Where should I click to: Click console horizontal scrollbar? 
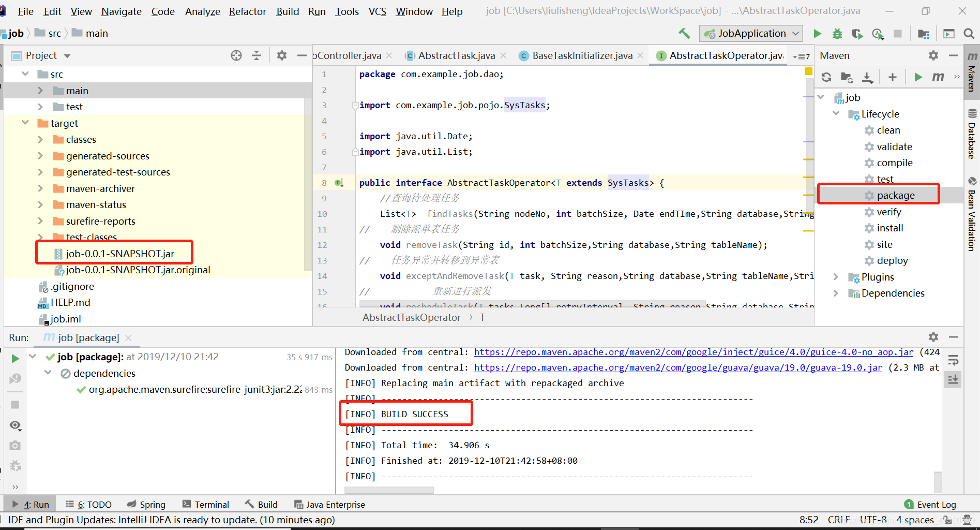(x=389, y=490)
